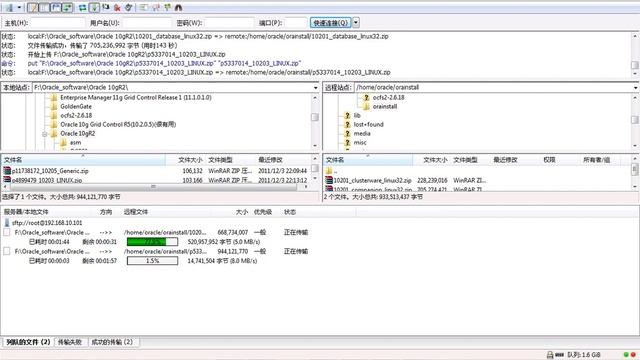
Task: Sort local files by 文件大小 column
Action: pyautogui.click(x=185, y=160)
